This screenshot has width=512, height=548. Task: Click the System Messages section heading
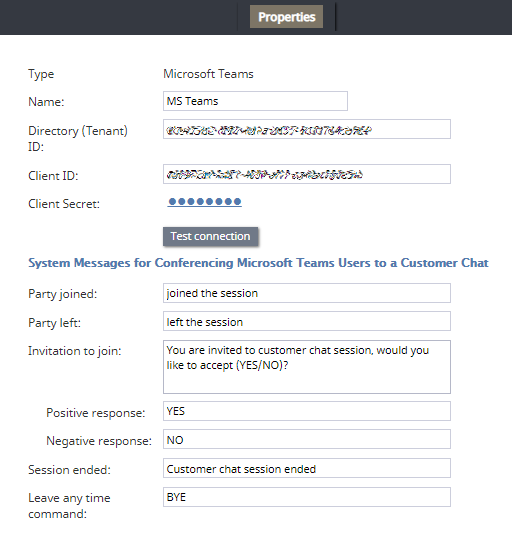click(258, 263)
